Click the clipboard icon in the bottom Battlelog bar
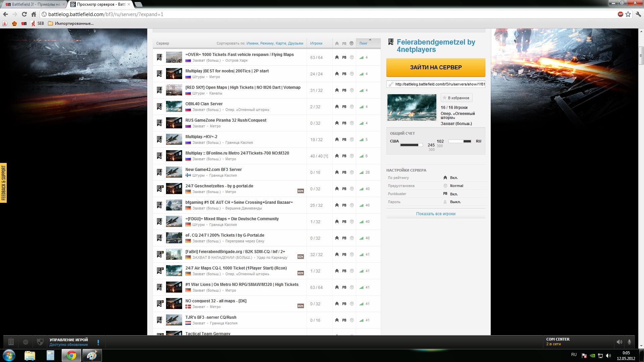 click(x=11, y=342)
